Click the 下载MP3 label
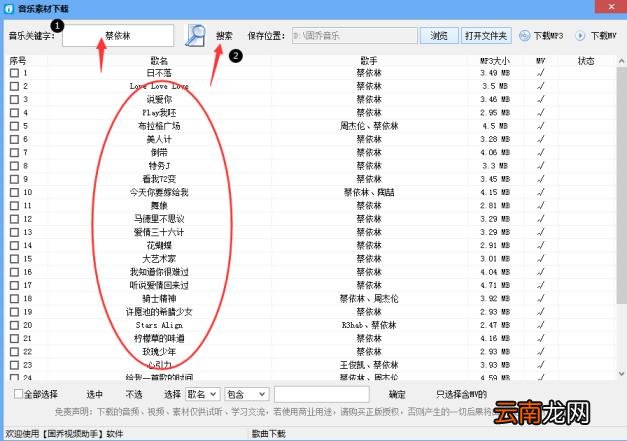Image resolution: width=627 pixels, height=441 pixels. tap(548, 36)
